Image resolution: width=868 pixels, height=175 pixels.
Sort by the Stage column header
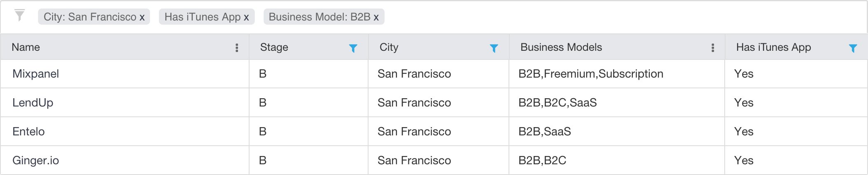pos(274,47)
